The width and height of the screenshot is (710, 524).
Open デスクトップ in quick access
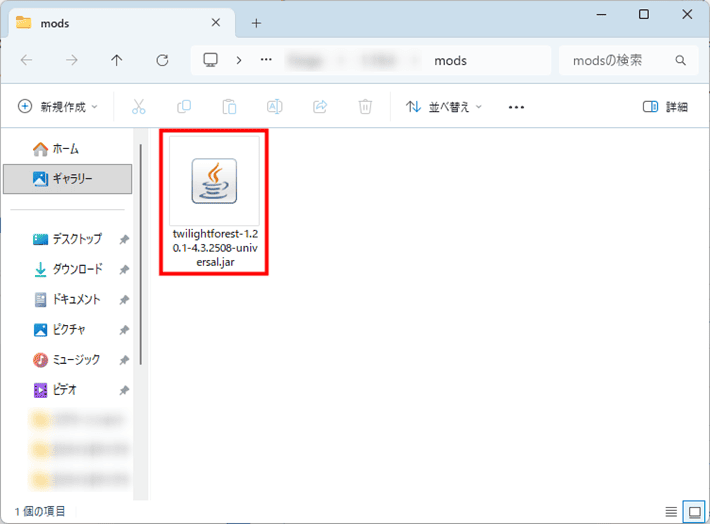click(x=67, y=239)
